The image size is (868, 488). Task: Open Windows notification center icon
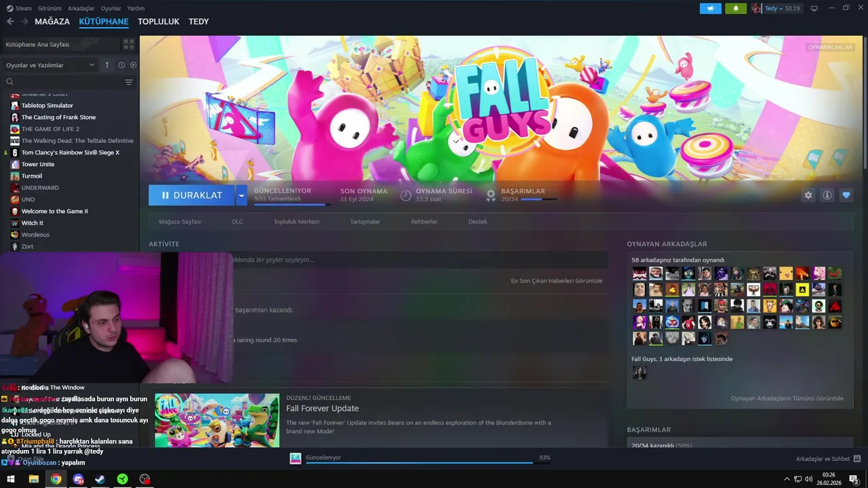click(x=854, y=479)
